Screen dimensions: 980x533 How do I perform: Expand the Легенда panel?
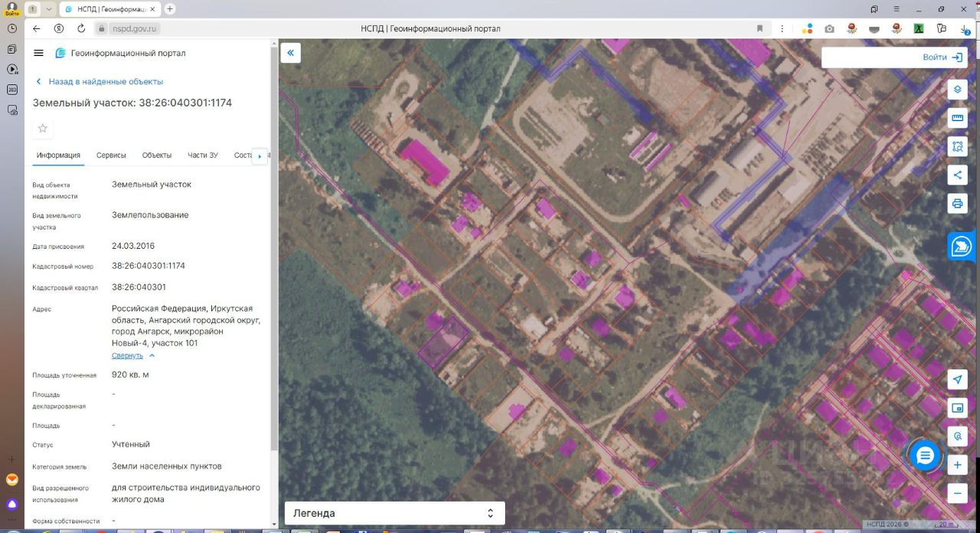tap(394, 513)
